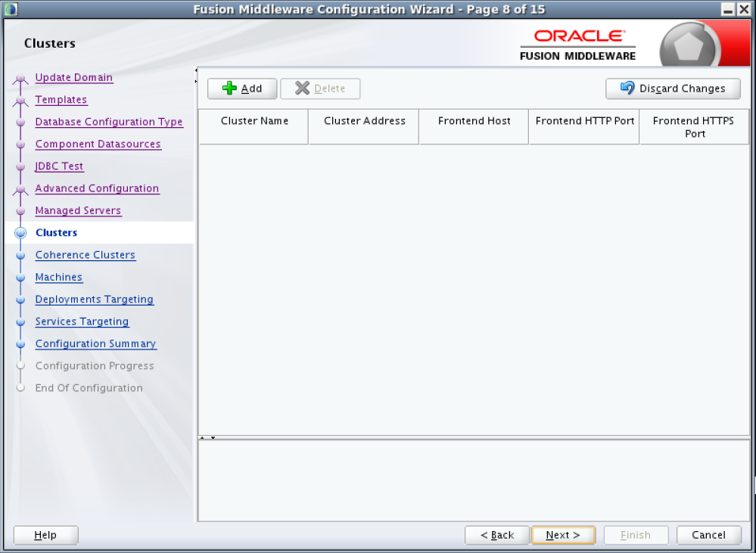Collapse the left navigation pane arrow
This screenshot has width=756, height=553.
pyautogui.click(x=196, y=71)
